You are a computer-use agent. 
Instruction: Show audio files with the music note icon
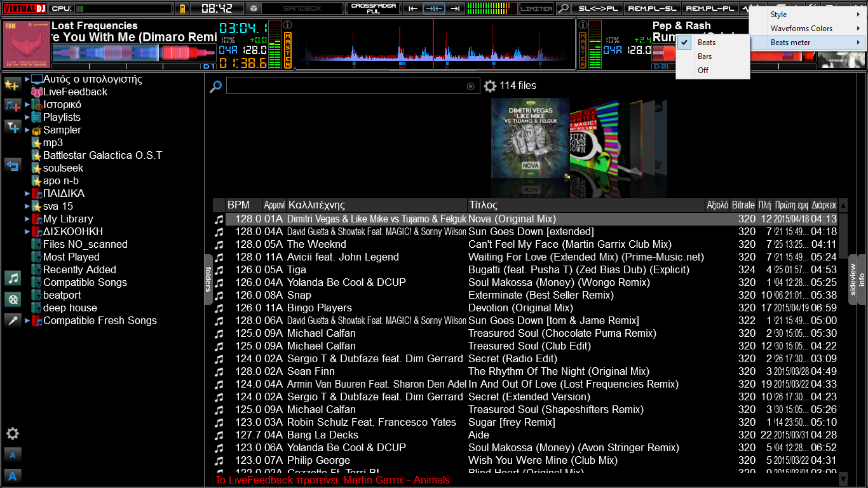[12, 278]
